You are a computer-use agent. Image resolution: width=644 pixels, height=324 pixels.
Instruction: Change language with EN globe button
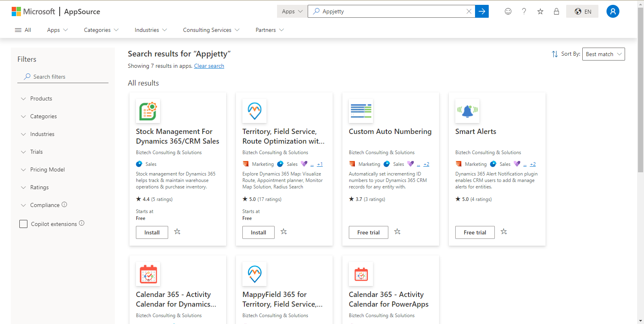pyautogui.click(x=582, y=11)
